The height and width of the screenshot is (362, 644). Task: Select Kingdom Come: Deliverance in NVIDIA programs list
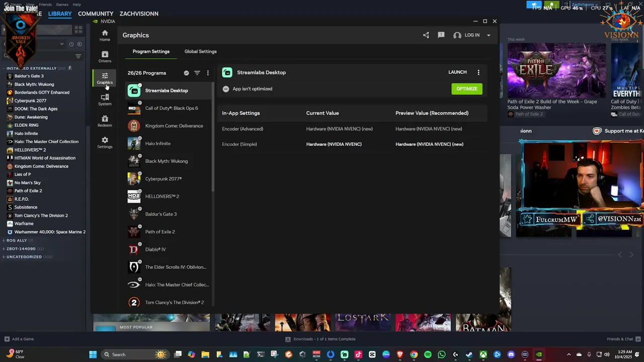[168, 126]
